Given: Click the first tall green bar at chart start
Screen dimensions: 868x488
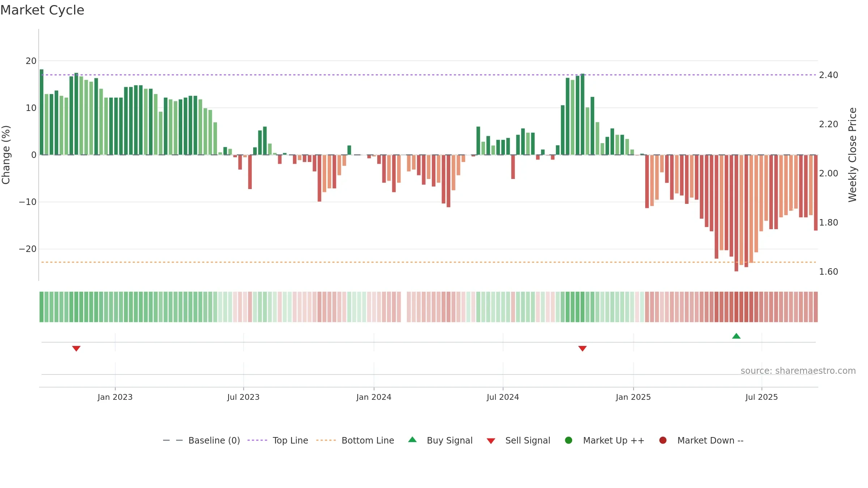Looking at the screenshot, I should coord(42,112).
